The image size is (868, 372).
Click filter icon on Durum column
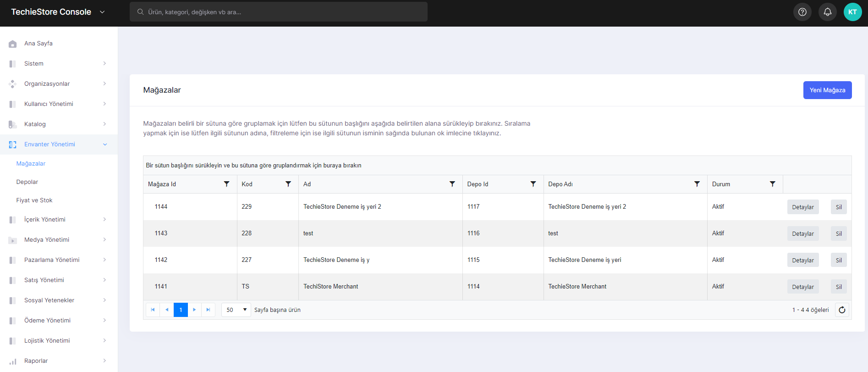click(773, 184)
